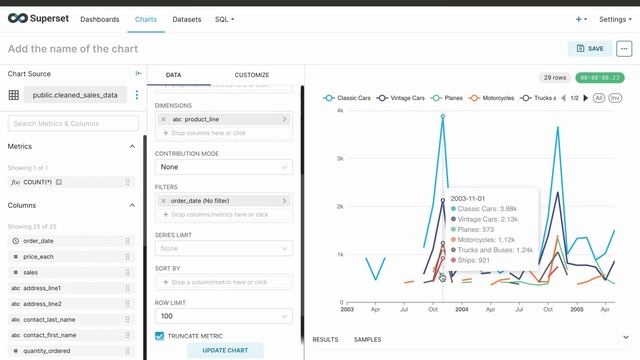Open the Settings dropdown
This screenshot has width=640, height=360.
tap(615, 19)
